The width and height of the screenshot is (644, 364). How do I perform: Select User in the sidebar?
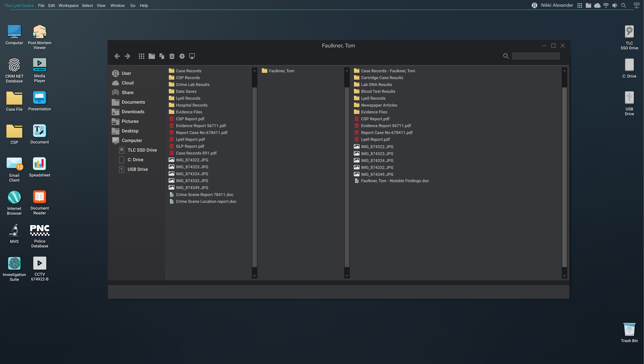click(x=121, y=73)
